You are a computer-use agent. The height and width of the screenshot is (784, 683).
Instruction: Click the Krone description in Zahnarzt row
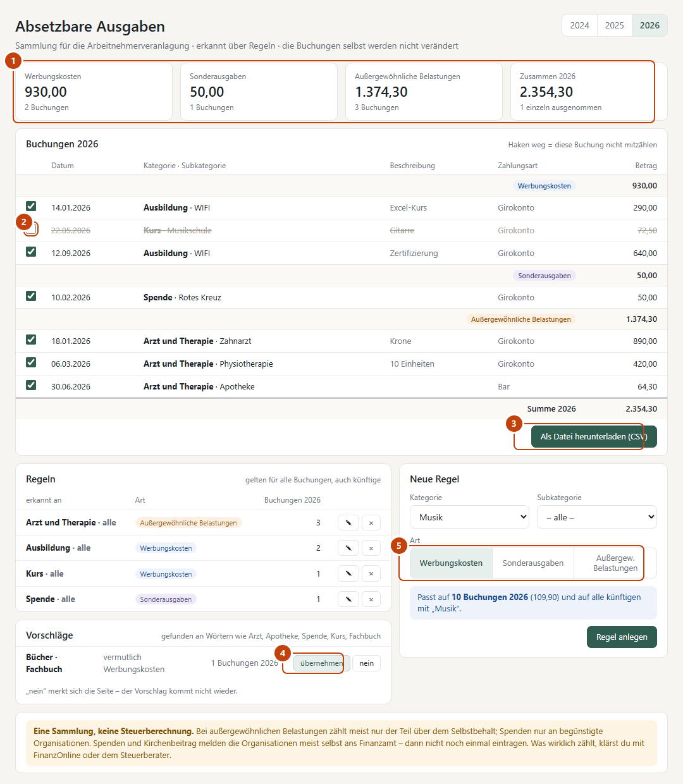pos(401,341)
